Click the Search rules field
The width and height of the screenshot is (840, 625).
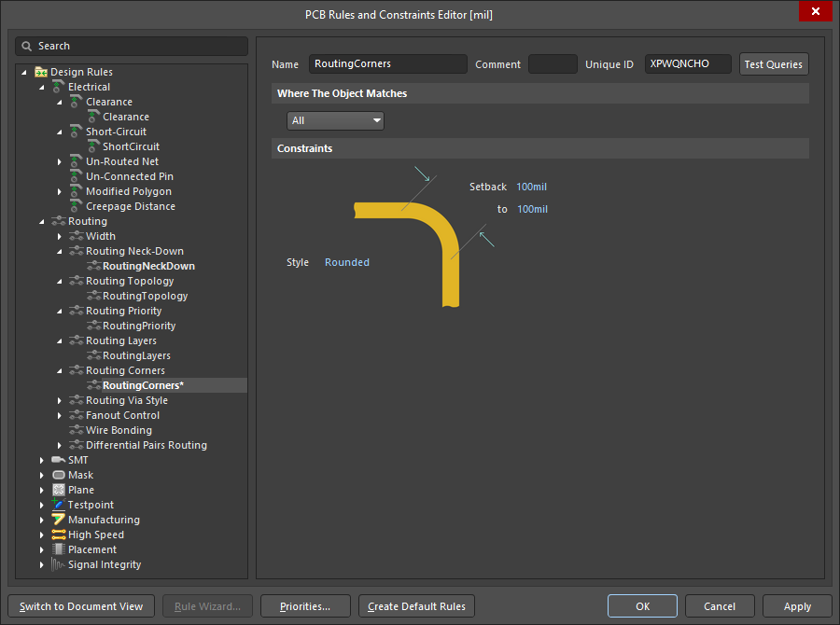coord(132,46)
